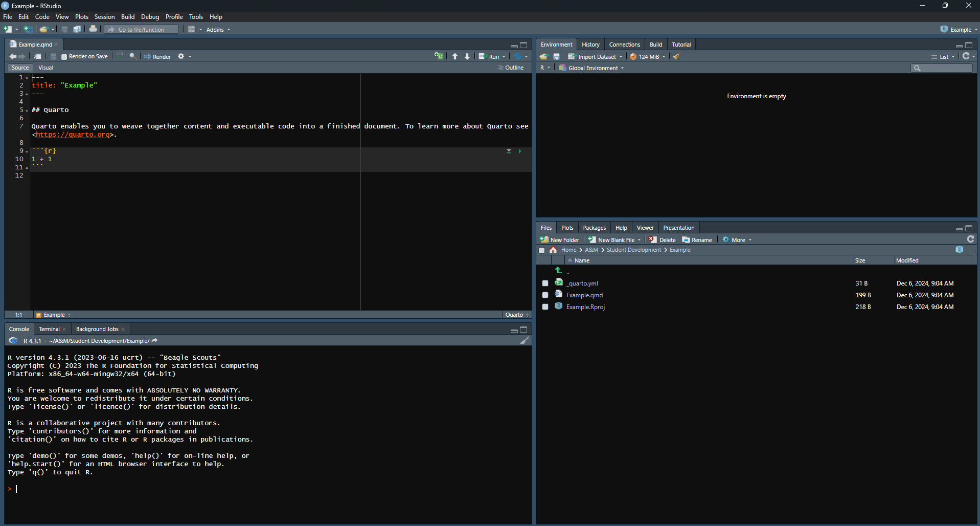Check the box next to _quarto.yml
Viewport: 980px width, 526px height.
pyautogui.click(x=545, y=283)
